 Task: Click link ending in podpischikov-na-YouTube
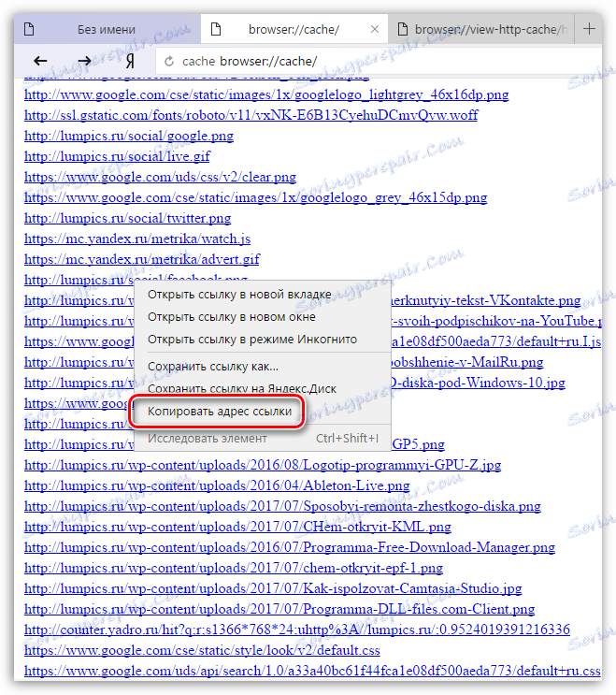496,322
